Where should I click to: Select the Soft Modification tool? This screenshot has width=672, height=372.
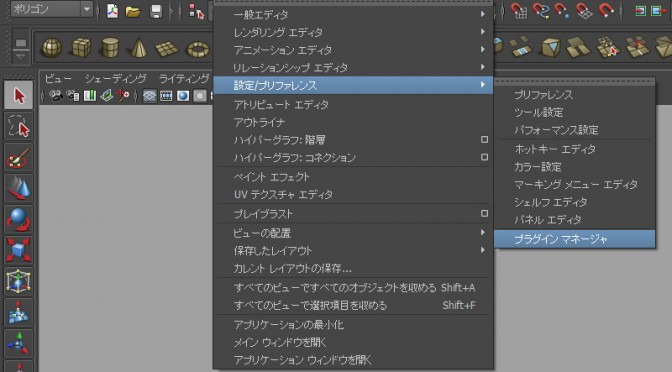(18, 312)
